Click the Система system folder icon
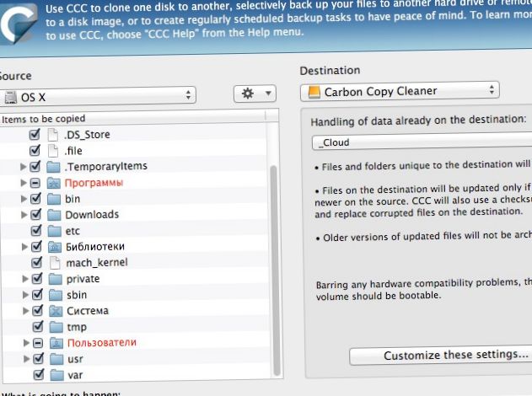The height and width of the screenshot is (396, 532). tap(56, 311)
